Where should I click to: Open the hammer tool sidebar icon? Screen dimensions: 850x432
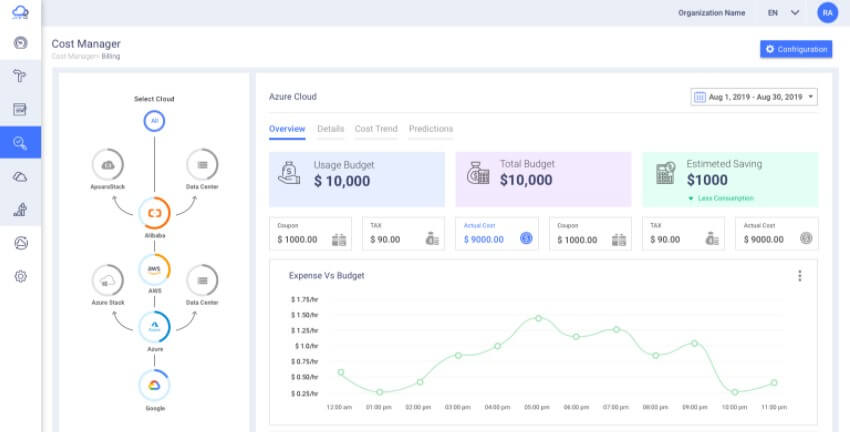[20, 76]
